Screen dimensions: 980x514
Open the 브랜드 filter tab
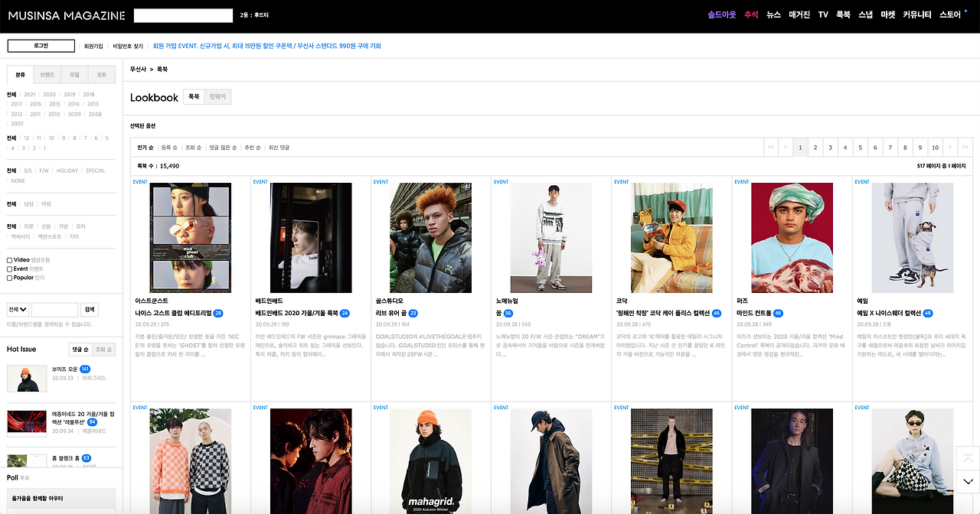coord(45,73)
